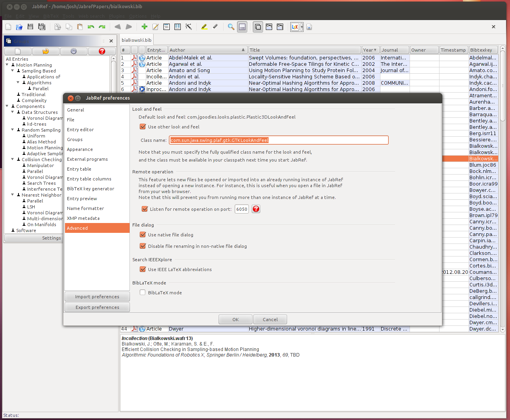
Task: Collapse the Random Sampling group
Action: click(13, 130)
